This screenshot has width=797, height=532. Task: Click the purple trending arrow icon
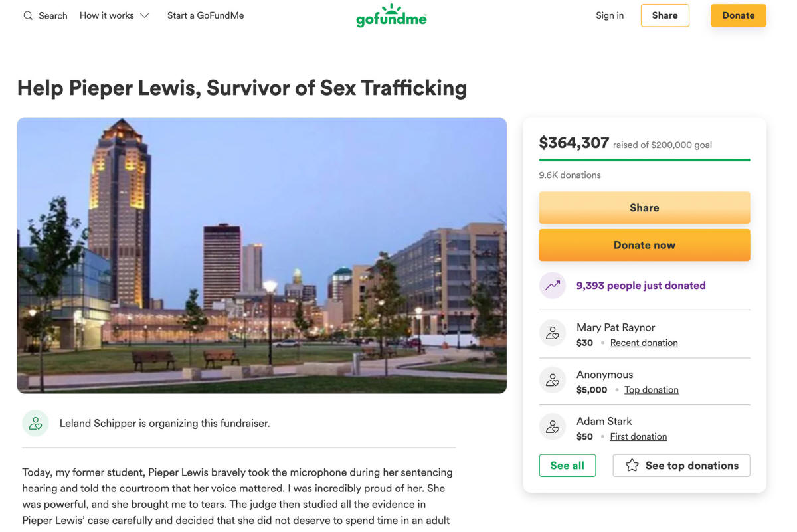[x=553, y=286]
